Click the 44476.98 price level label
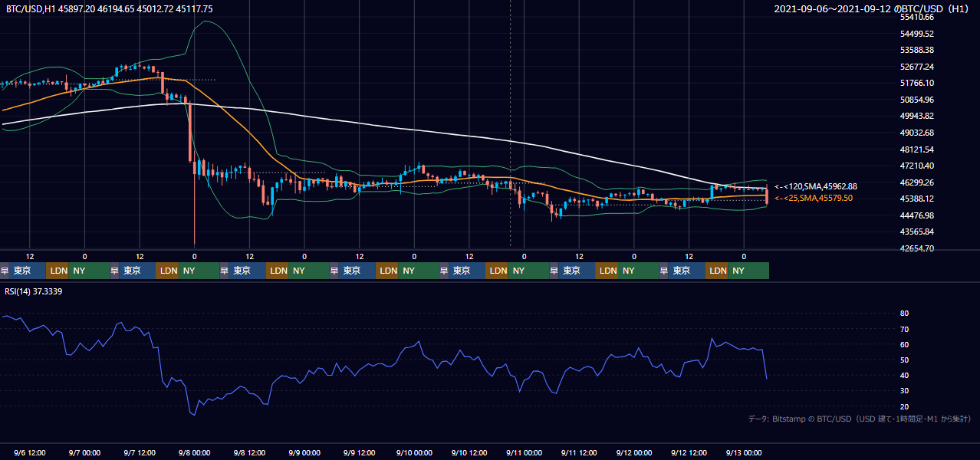 click(x=917, y=215)
